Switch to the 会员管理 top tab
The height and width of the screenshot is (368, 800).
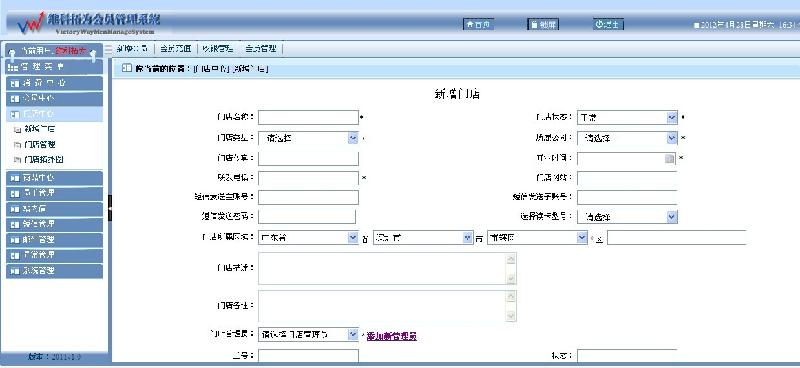tap(260, 49)
